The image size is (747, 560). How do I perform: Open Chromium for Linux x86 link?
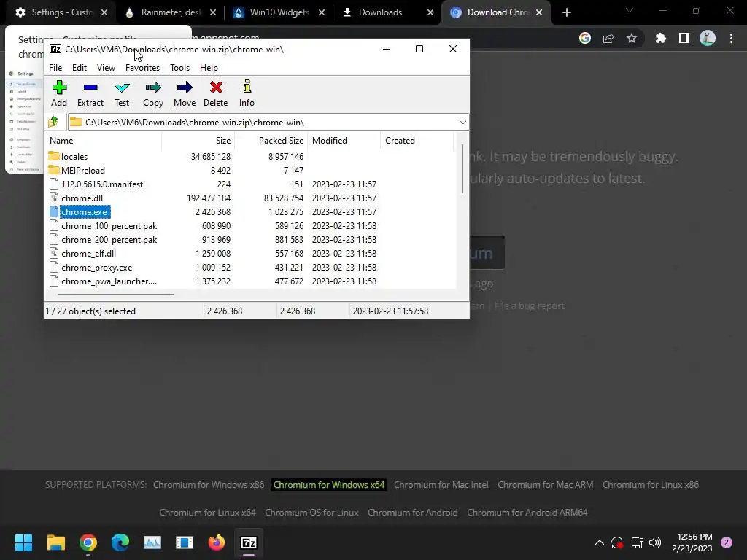tap(650, 485)
